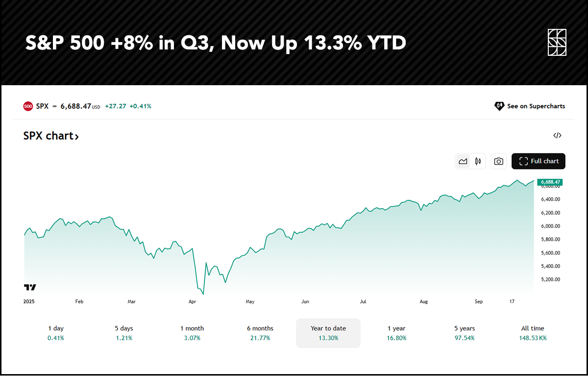
Task: Switch to candlestick chart style
Action: (x=478, y=161)
